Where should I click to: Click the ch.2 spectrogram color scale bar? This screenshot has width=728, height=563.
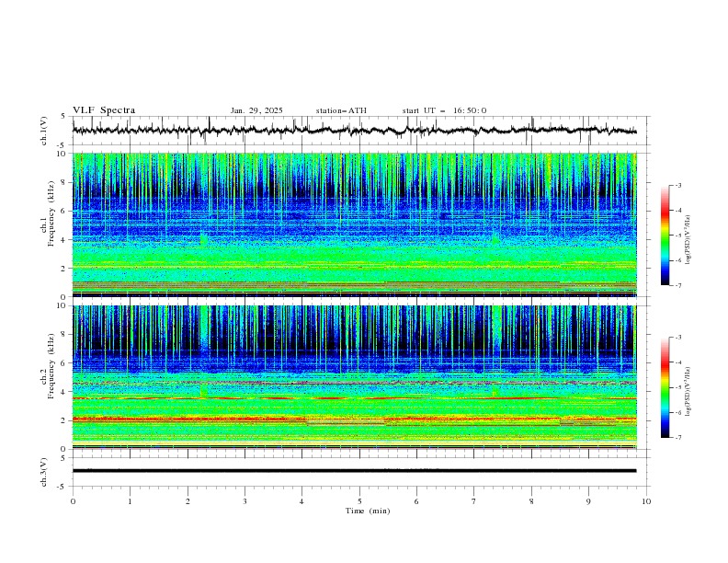[665, 387]
